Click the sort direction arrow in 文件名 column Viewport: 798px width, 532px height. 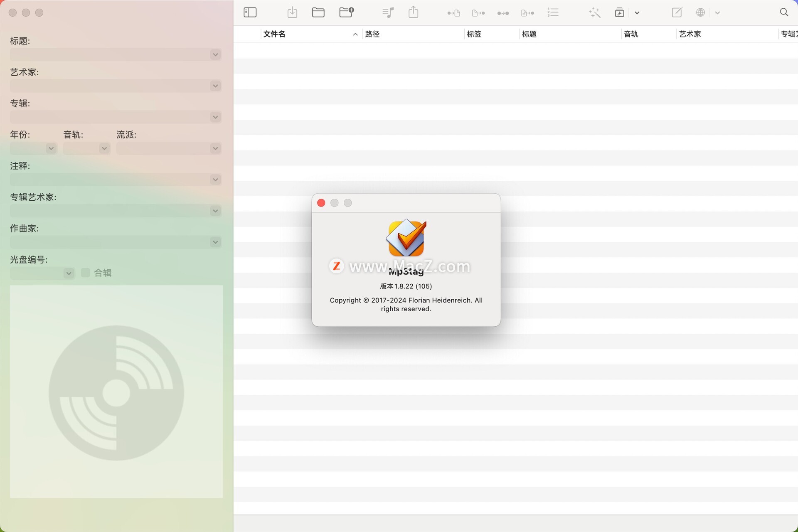355,34
